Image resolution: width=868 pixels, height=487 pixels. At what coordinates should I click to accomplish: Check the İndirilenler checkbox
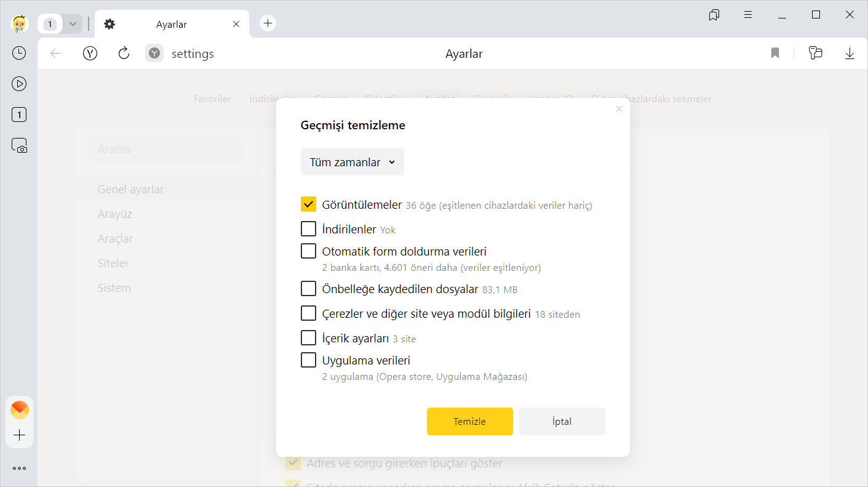click(308, 229)
